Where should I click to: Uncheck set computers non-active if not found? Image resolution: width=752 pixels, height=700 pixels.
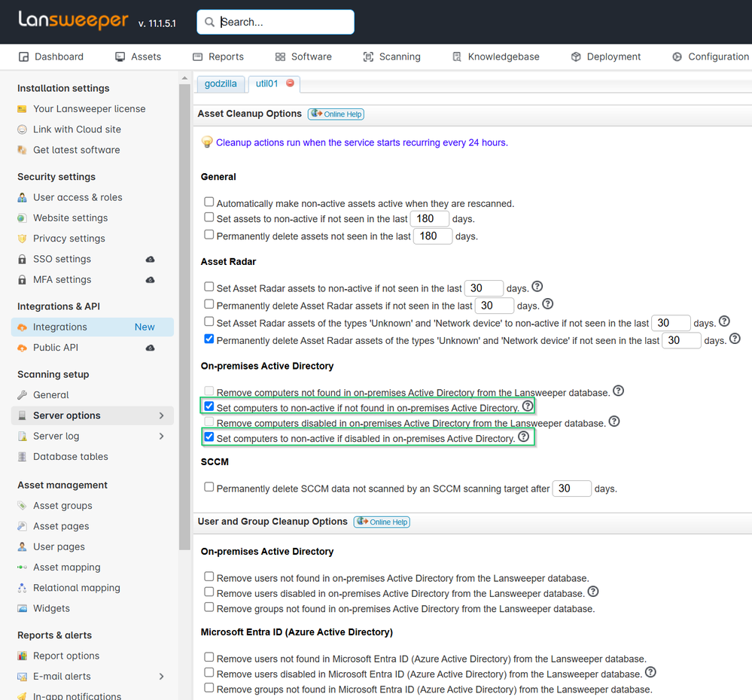(x=209, y=406)
